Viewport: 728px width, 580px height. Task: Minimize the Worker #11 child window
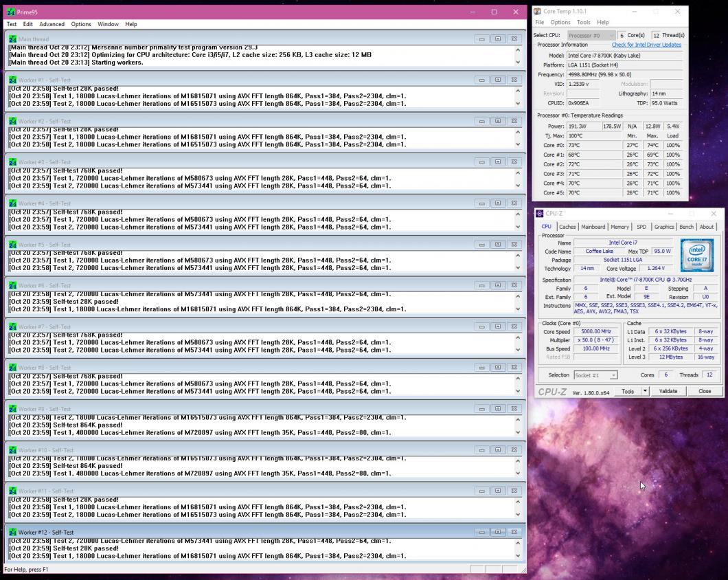click(481, 491)
